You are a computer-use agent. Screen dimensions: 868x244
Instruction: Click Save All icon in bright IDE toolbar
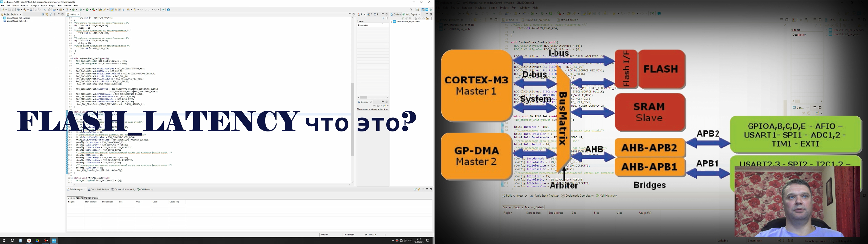pos(13,10)
